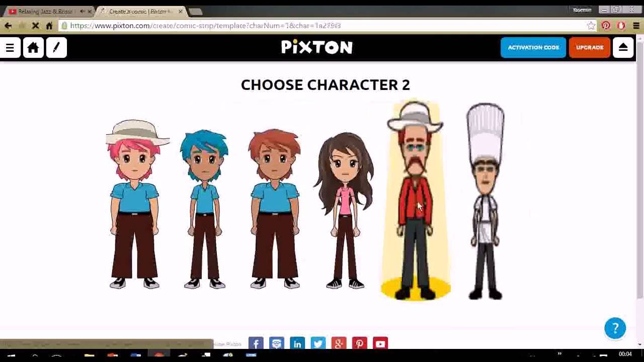Choose the brown-haired character in blue shirt
Screen dimensions: 644x362
click(274, 209)
